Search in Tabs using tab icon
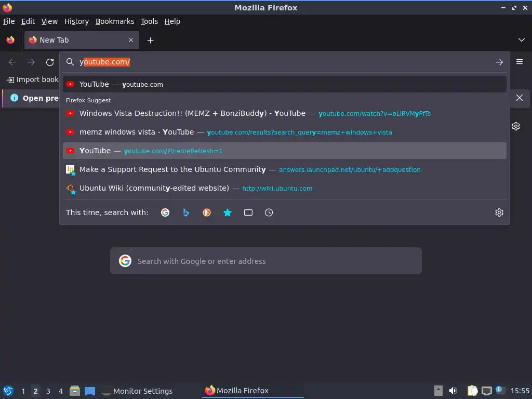The image size is (532, 399). 248,212
